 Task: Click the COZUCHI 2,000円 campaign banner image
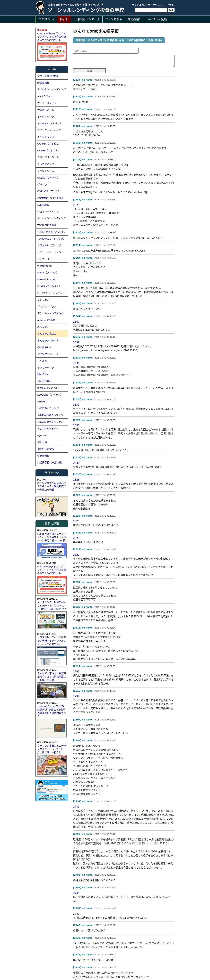point(52,51)
